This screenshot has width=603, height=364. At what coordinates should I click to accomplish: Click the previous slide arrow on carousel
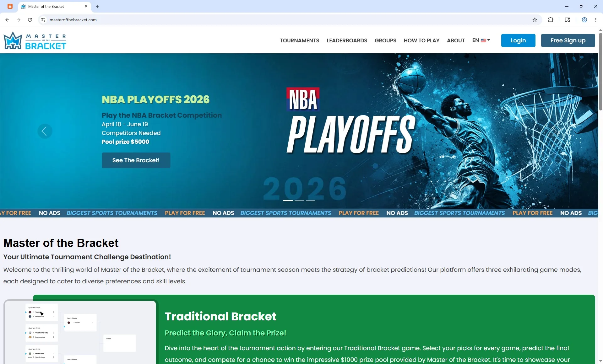pos(45,131)
